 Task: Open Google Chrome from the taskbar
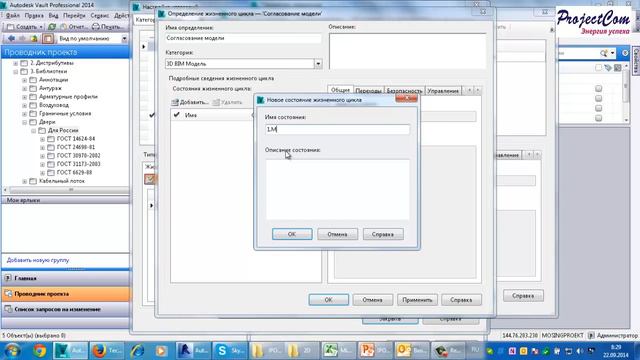coord(40,351)
